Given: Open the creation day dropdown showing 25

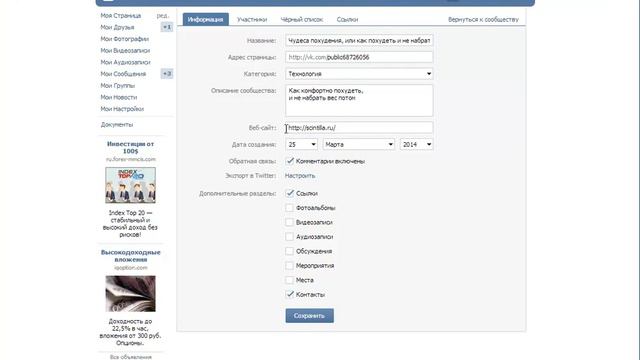Looking at the screenshot, I should pos(301,144).
